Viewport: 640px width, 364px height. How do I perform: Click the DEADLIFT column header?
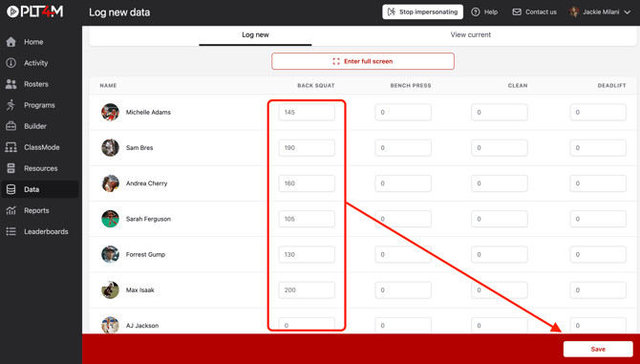[x=612, y=86]
